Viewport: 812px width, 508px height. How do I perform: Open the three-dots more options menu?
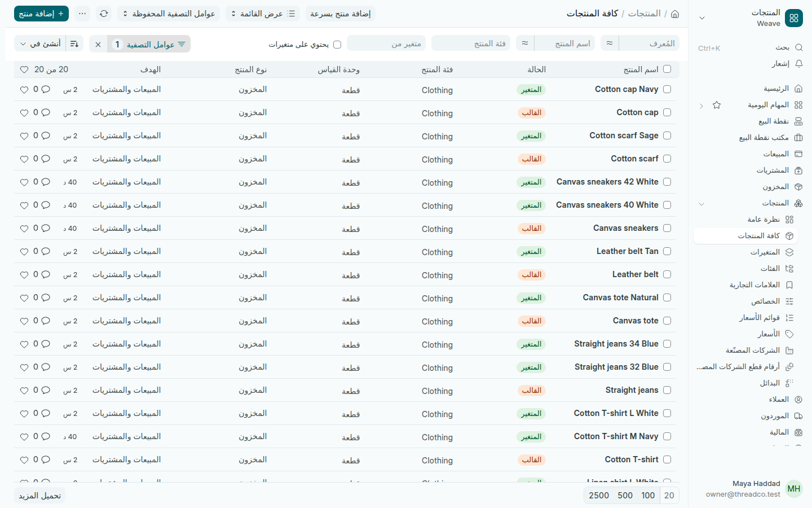pos(82,14)
